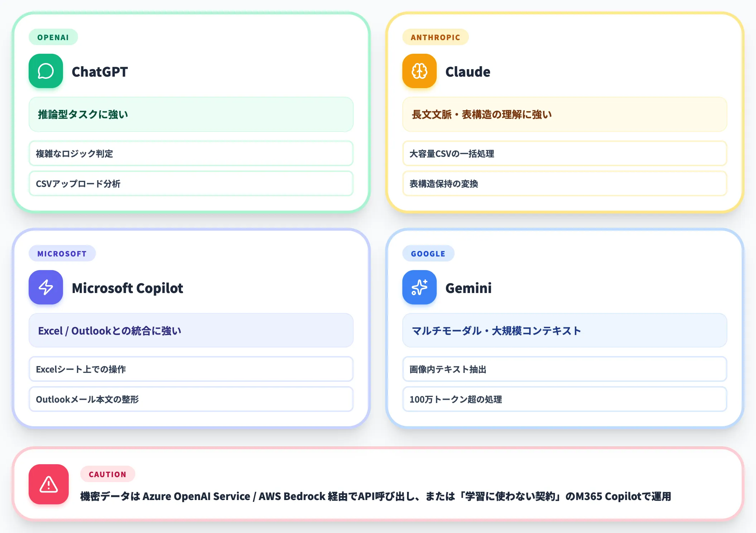This screenshot has height=533, width=756.
Task: Click the red caution warning triangle icon
Action: click(49, 484)
